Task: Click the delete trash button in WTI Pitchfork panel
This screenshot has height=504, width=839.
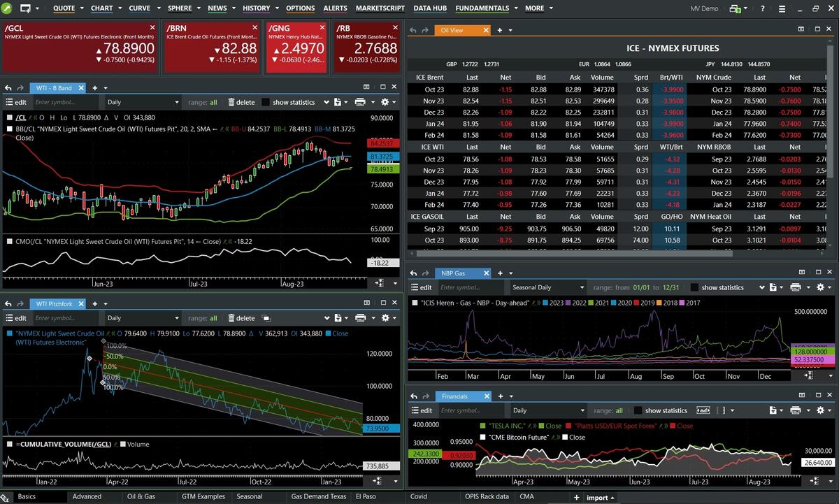Action: pyautogui.click(x=241, y=318)
